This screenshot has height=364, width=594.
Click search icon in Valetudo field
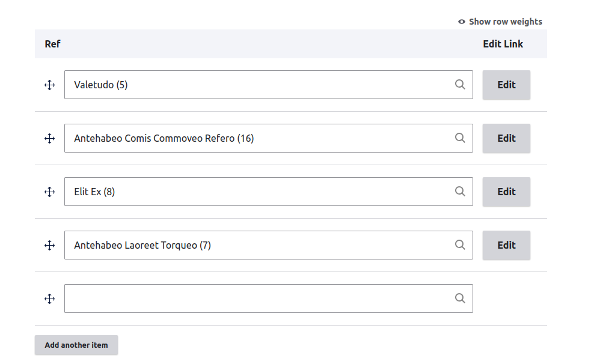[460, 85]
